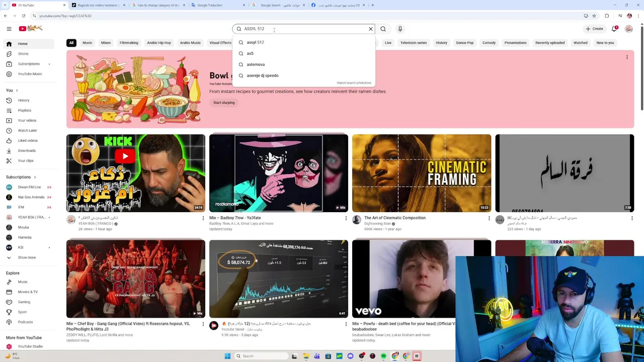Screen dimensions: 644x362
Task: Select the 'Music' filter chip
Action: [87, 43]
